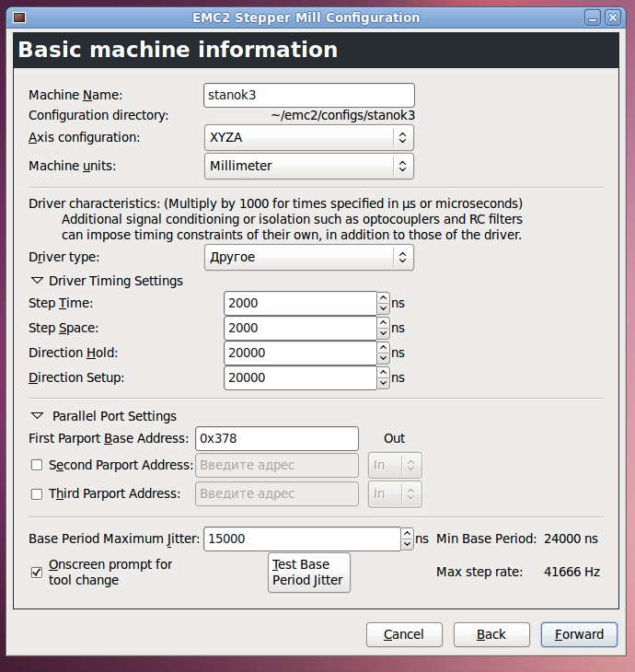Viewport: 635px width, 672px height.
Task: Click the Third Parport address input field
Action: pyautogui.click(x=277, y=494)
